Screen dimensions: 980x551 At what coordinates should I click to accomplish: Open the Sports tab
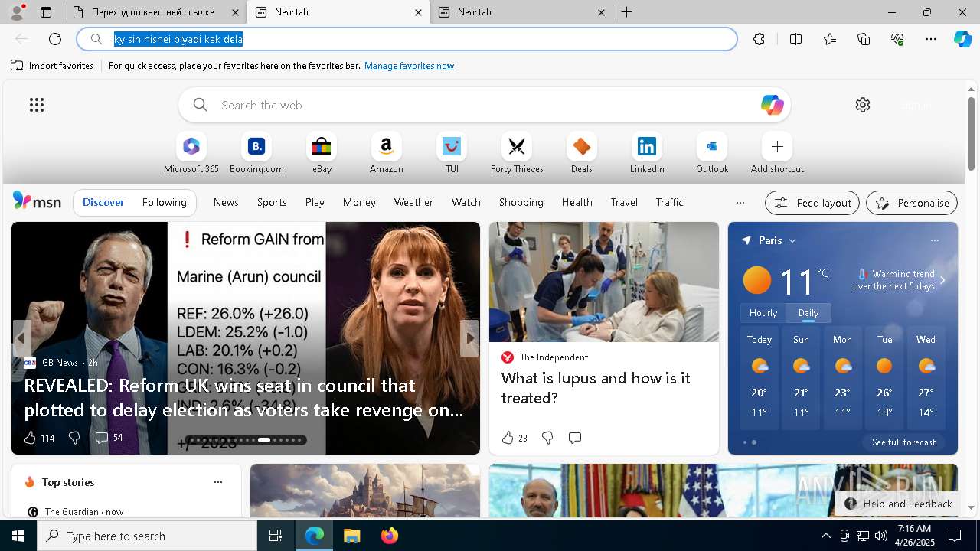272,202
